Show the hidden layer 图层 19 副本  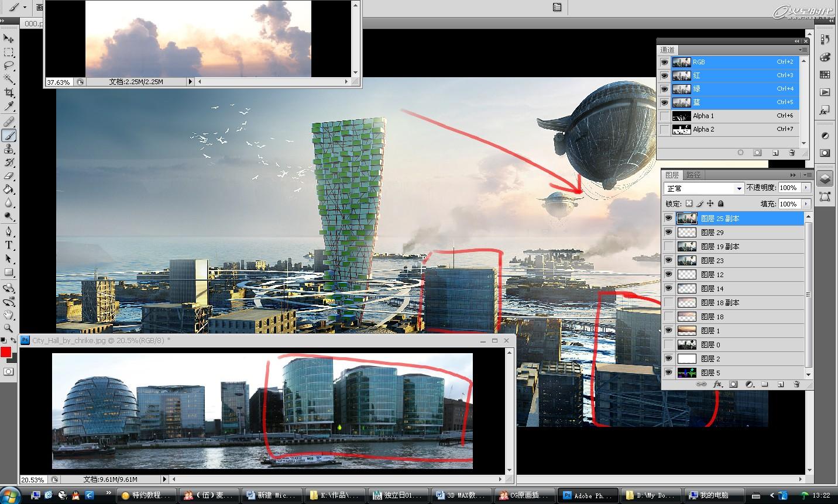(668, 246)
